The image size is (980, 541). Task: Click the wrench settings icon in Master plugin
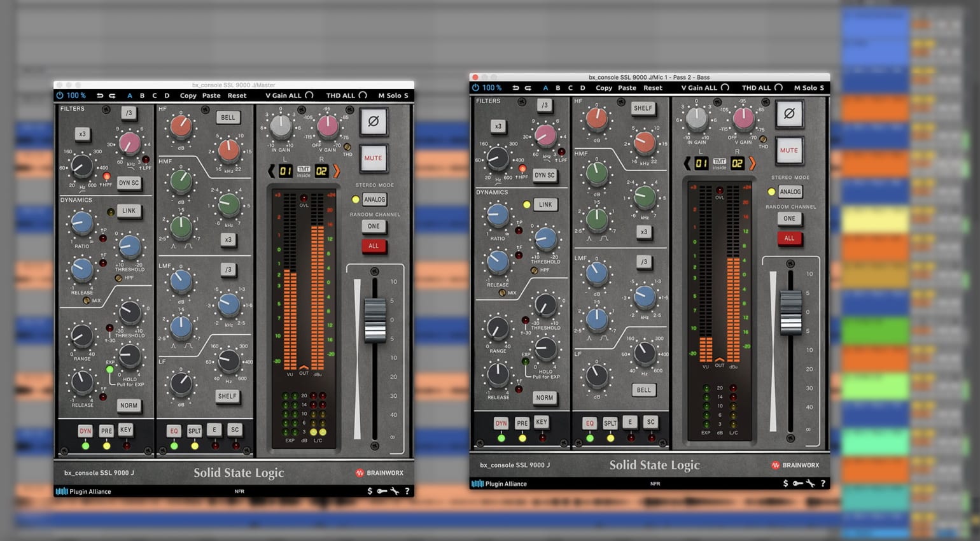395,491
